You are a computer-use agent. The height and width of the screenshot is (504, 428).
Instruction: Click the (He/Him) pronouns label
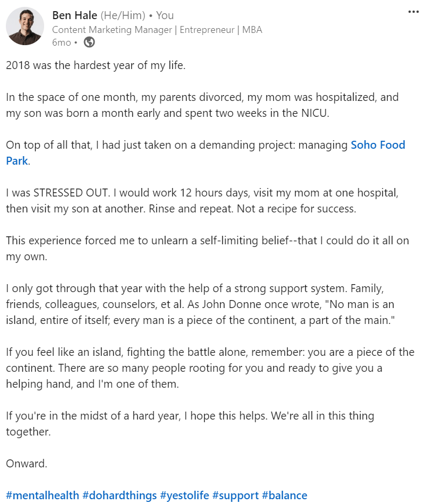(x=123, y=15)
